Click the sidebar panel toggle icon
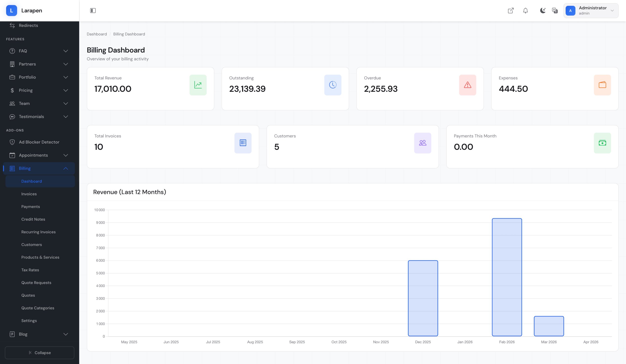The image size is (626, 364). click(93, 11)
